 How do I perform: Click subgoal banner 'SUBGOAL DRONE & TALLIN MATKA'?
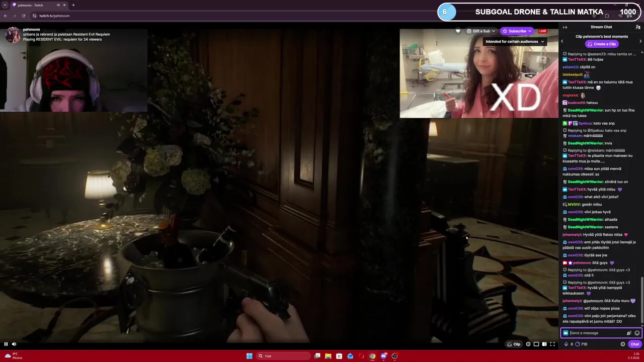point(539,12)
